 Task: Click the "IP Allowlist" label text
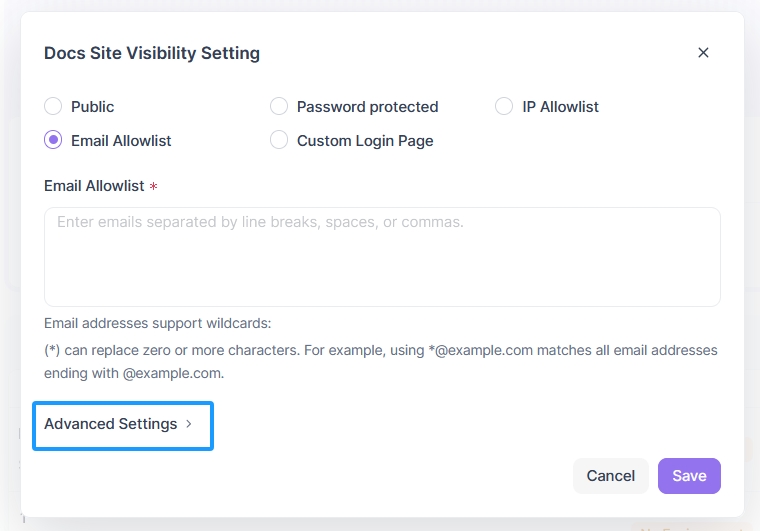(560, 106)
